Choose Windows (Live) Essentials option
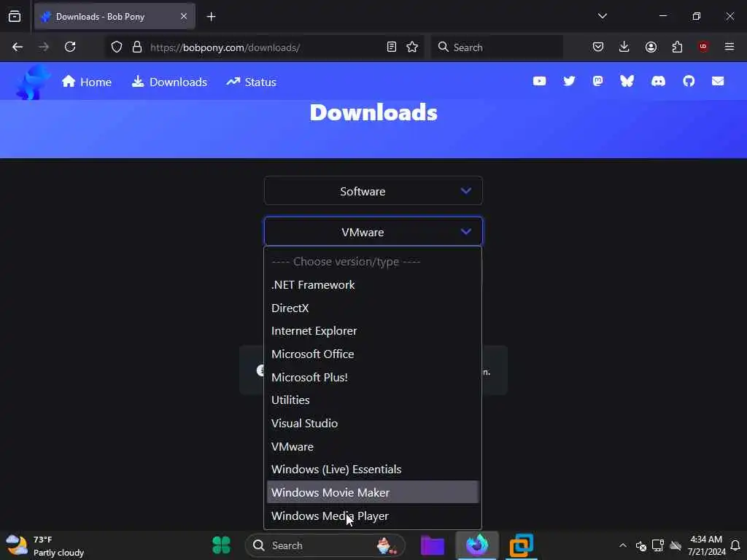 (373, 470)
